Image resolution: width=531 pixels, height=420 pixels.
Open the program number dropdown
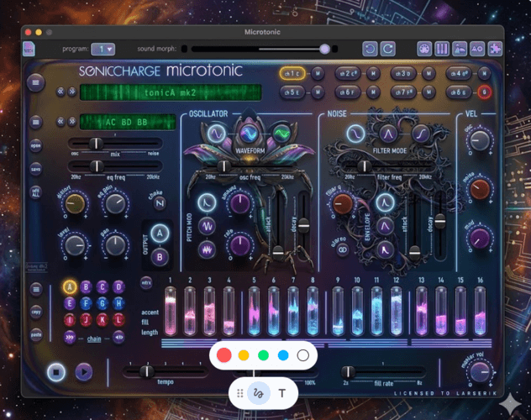[x=103, y=49]
